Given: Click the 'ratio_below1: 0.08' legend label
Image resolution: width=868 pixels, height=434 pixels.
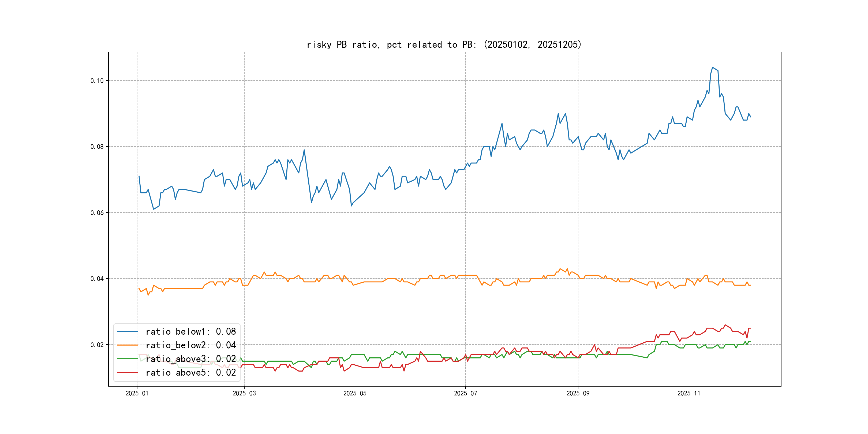Looking at the screenshot, I should [191, 332].
